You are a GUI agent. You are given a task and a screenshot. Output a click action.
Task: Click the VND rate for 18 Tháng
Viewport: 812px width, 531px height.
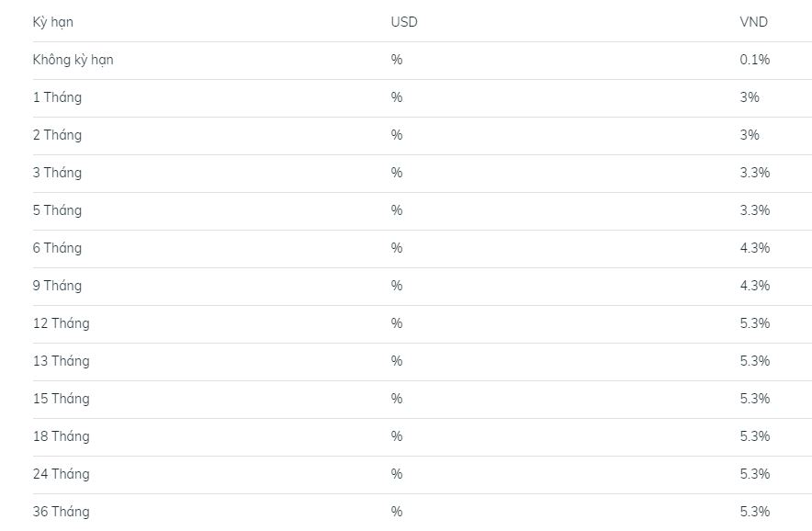(754, 436)
